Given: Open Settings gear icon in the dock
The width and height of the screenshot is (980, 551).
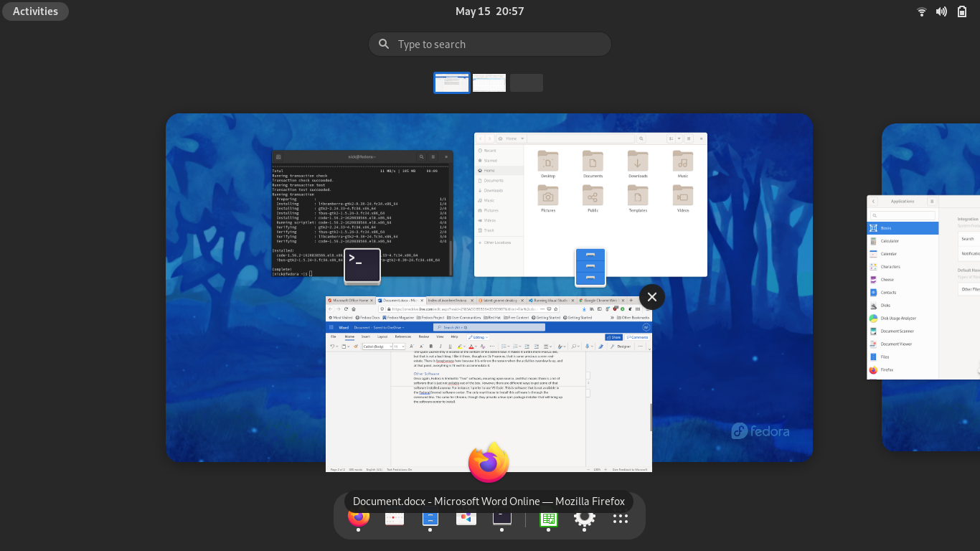Looking at the screenshot, I should [585, 517].
